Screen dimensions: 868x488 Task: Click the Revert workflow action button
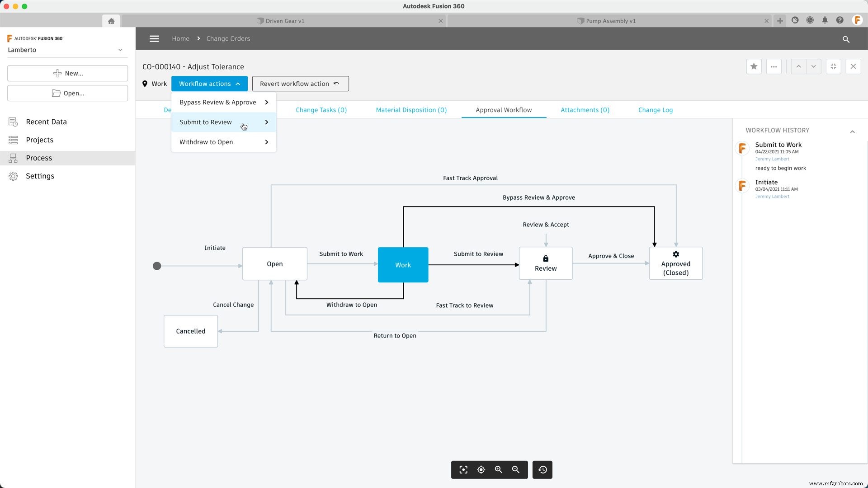tap(300, 84)
